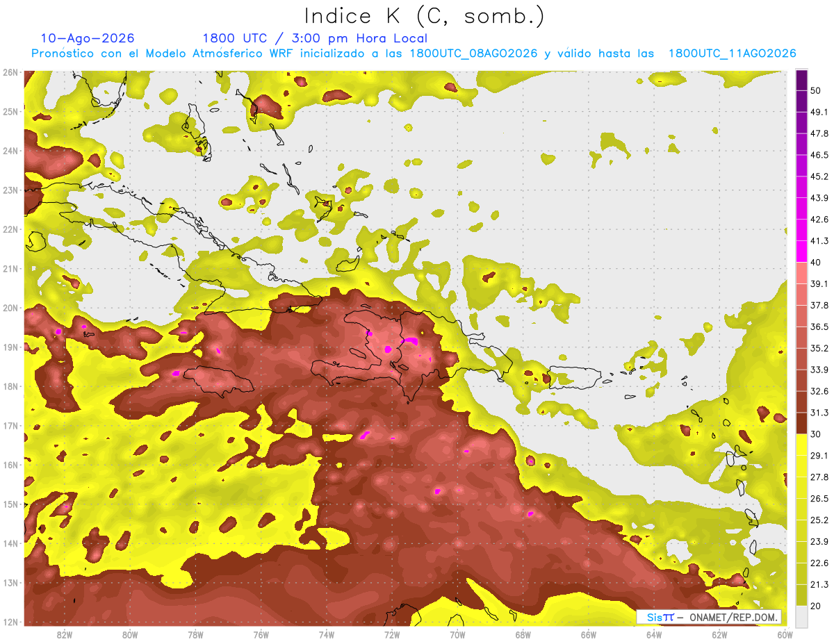Click legend value "32.6"

tap(819, 391)
